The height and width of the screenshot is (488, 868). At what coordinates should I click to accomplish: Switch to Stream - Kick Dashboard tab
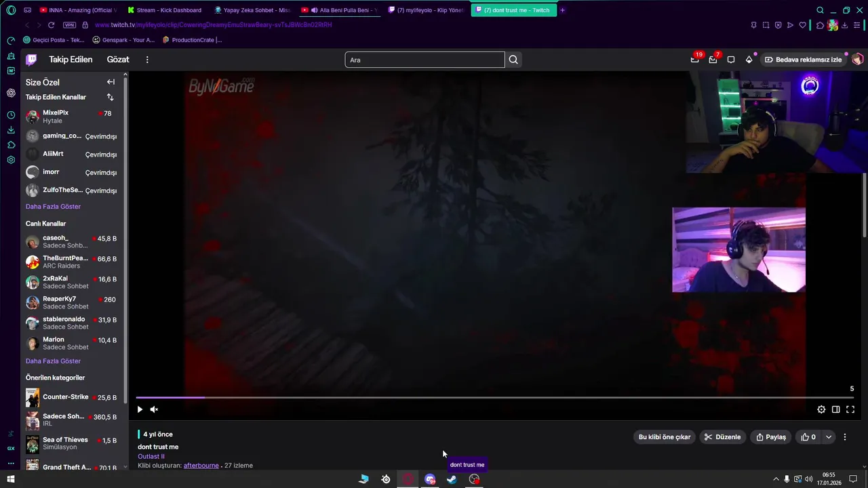click(x=164, y=10)
